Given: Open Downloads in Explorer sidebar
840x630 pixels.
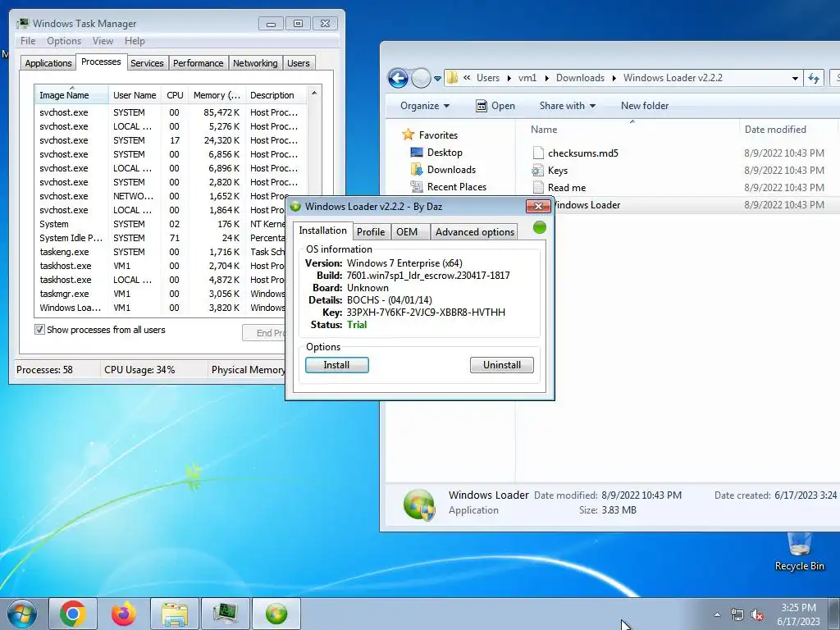Looking at the screenshot, I should (x=451, y=169).
